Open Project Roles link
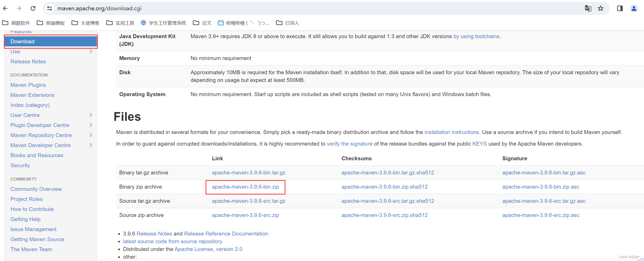 click(27, 199)
